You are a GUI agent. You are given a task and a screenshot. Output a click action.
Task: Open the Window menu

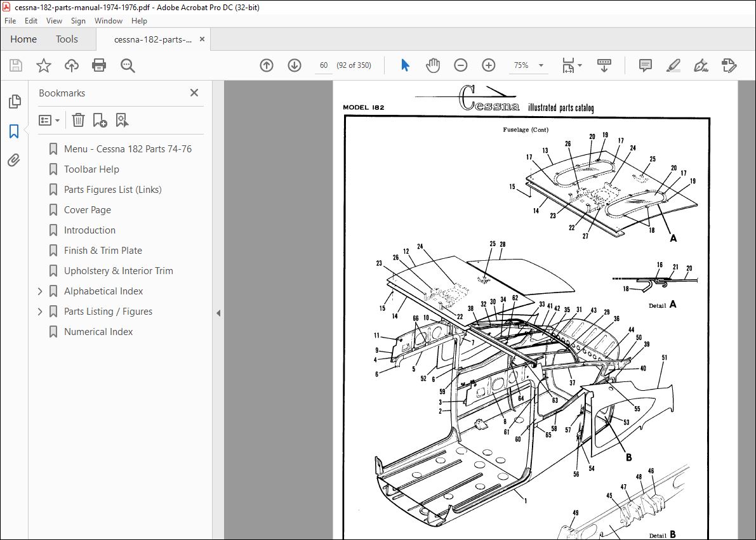click(109, 21)
